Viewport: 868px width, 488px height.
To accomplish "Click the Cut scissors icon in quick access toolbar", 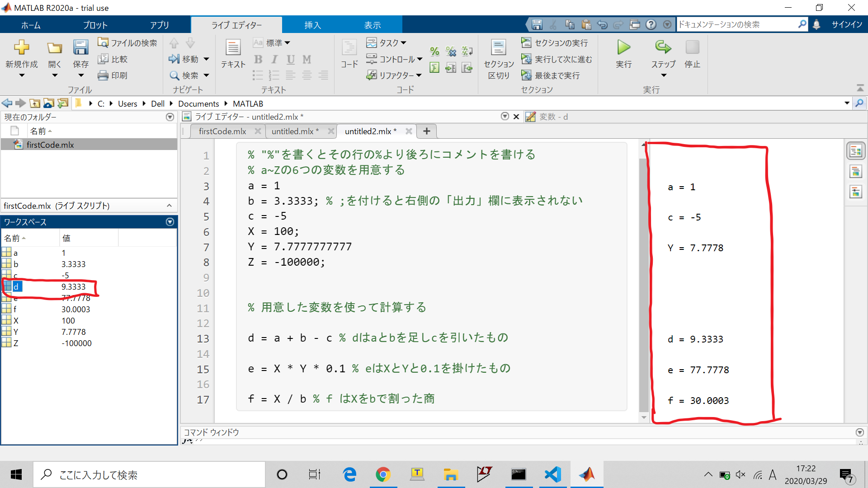I will click(553, 24).
